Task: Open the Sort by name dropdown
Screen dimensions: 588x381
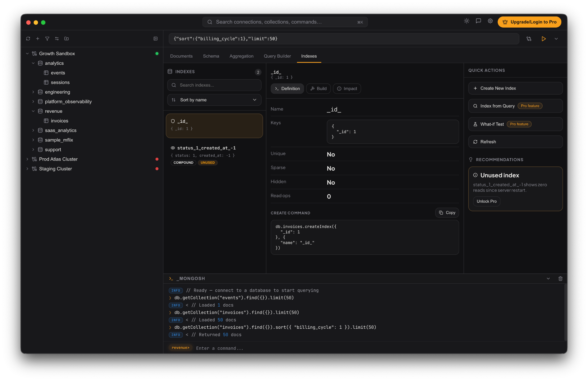Action: [x=214, y=100]
